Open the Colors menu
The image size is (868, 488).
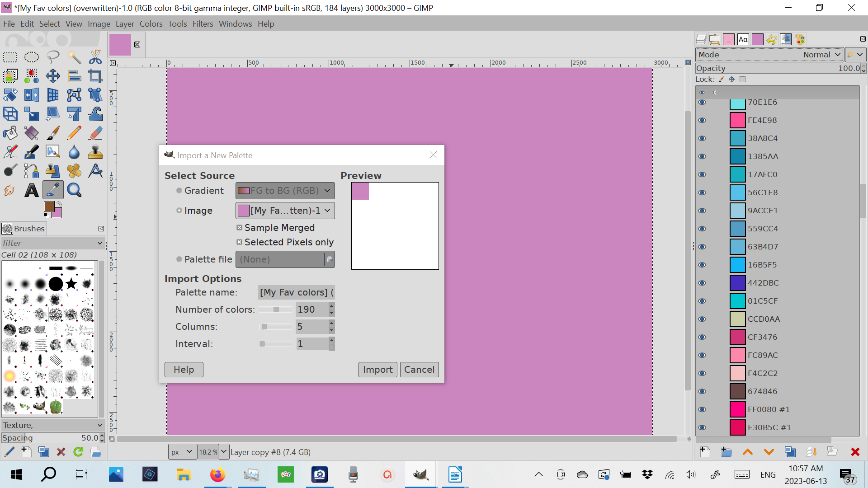pyautogui.click(x=151, y=24)
